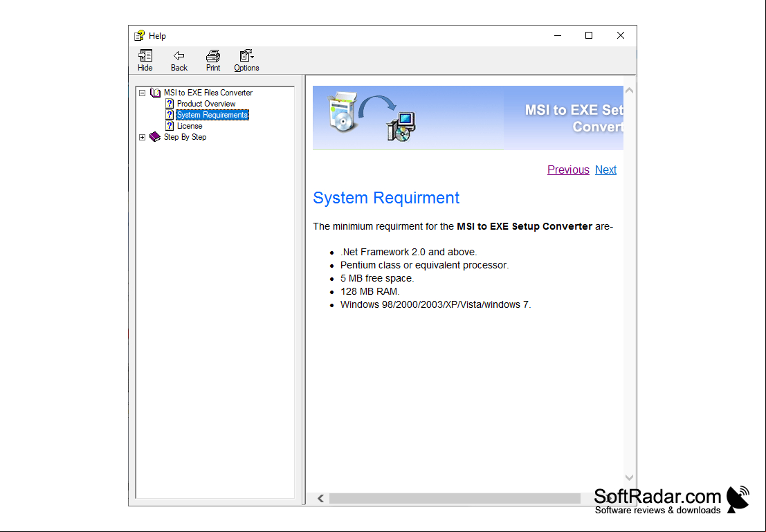Screen dimensions: 766x532
Task: Click the scroll down arrow in content pane
Action: coord(629,477)
